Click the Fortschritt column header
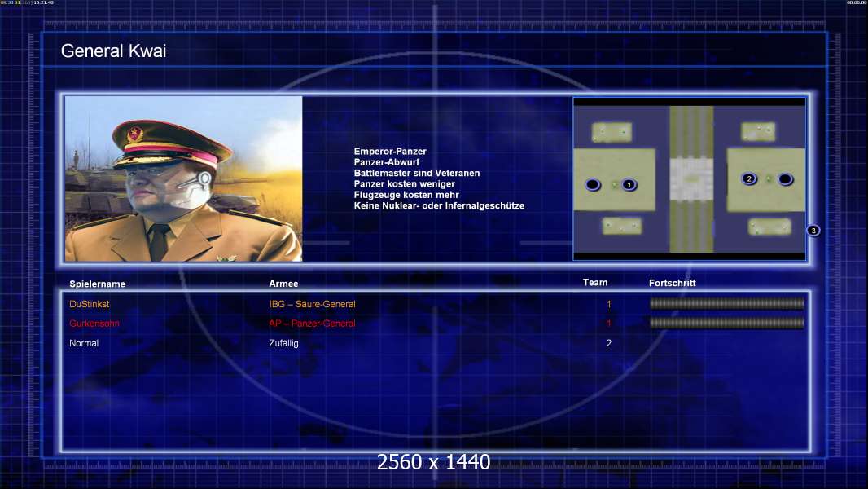Viewport: 868px width, 489px height. pyautogui.click(x=672, y=283)
